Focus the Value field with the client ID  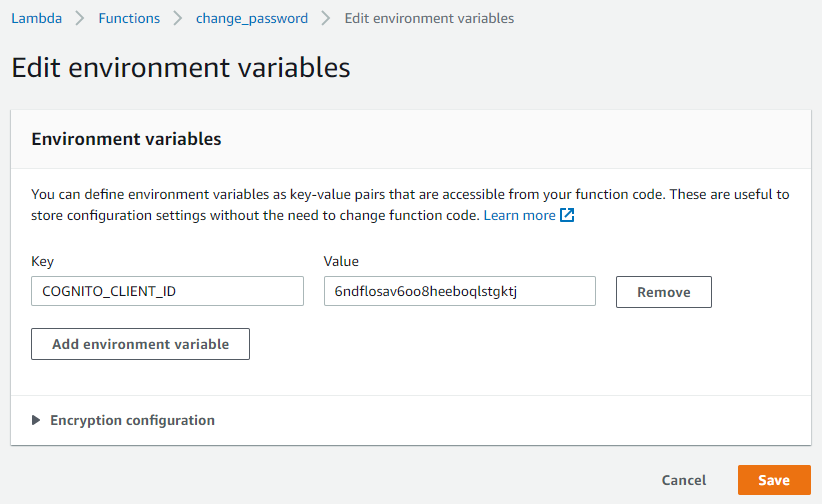[x=459, y=291]
